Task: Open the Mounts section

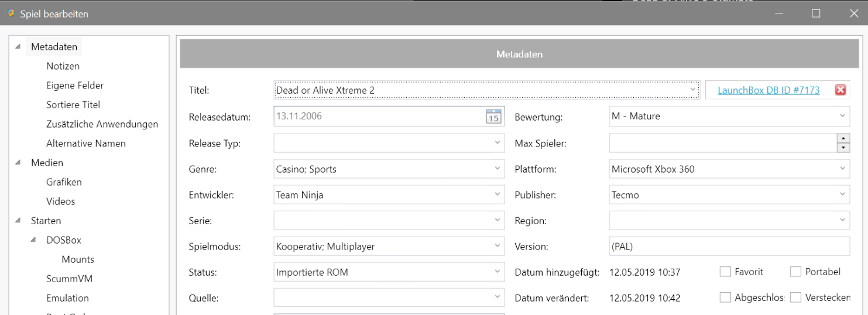Action: (78, 259)
